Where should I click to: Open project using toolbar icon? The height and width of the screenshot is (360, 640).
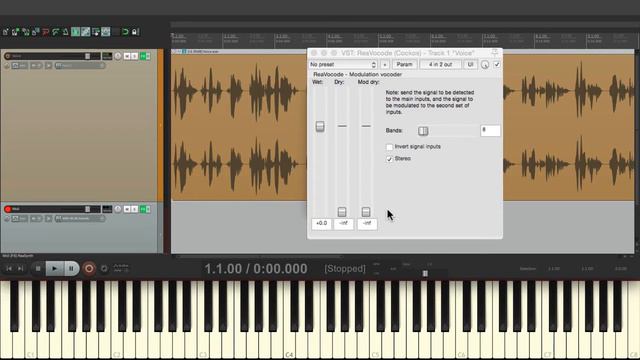pos(16,32)
